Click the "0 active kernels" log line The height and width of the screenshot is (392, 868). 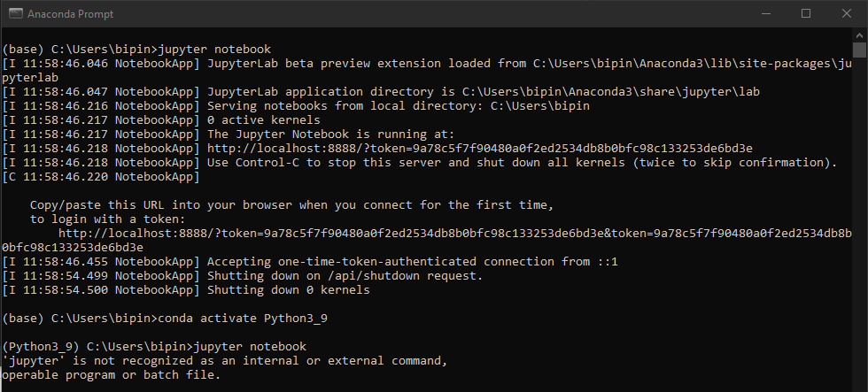[x=161, y=120]
